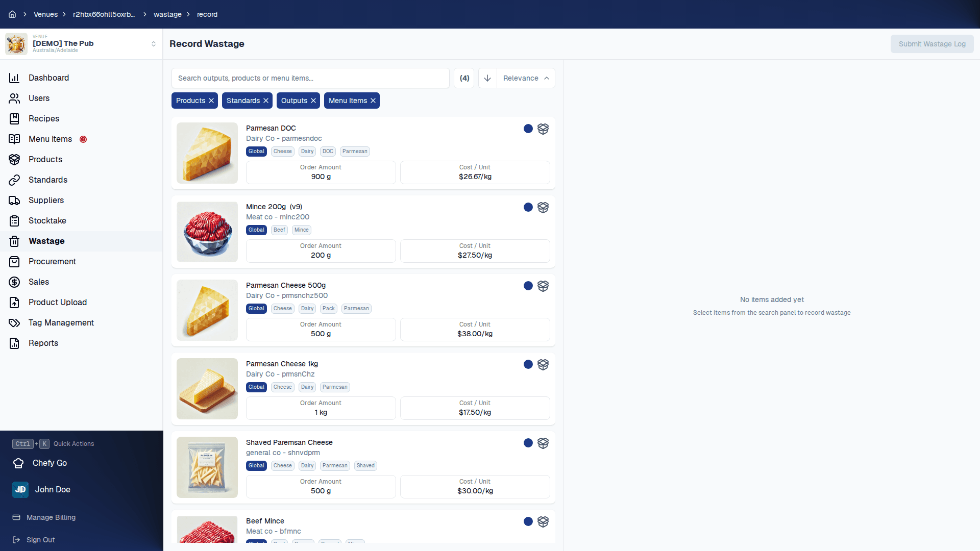Click the DOC tag on Parmesan DOC
The width and height of the screenshot is (980, 551).
click(328, 152)
